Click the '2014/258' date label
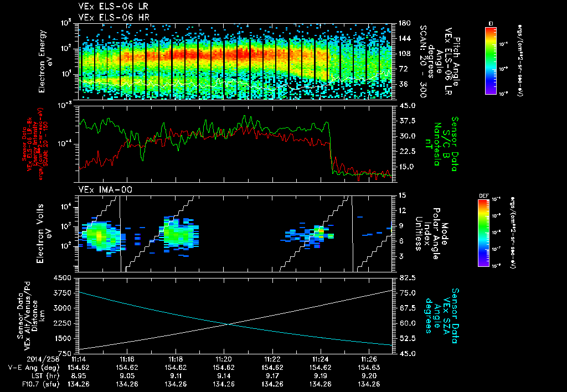The width and height of the screenshot is (567, 392). 42,360
